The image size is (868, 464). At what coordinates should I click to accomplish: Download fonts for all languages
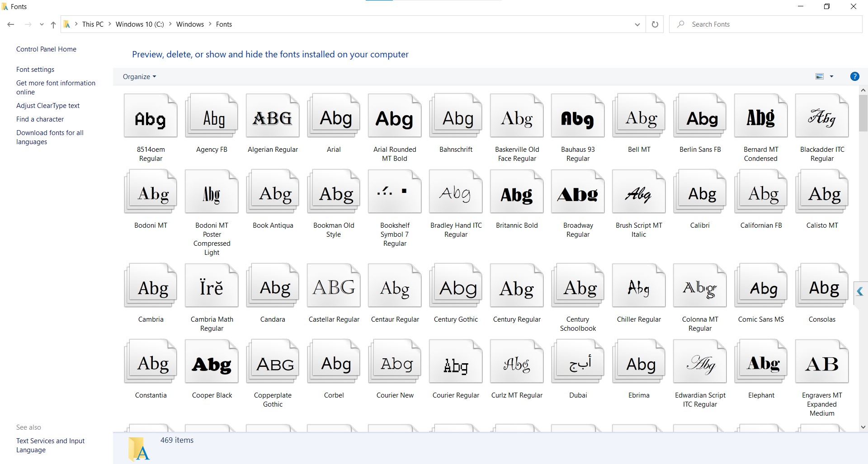50,137
